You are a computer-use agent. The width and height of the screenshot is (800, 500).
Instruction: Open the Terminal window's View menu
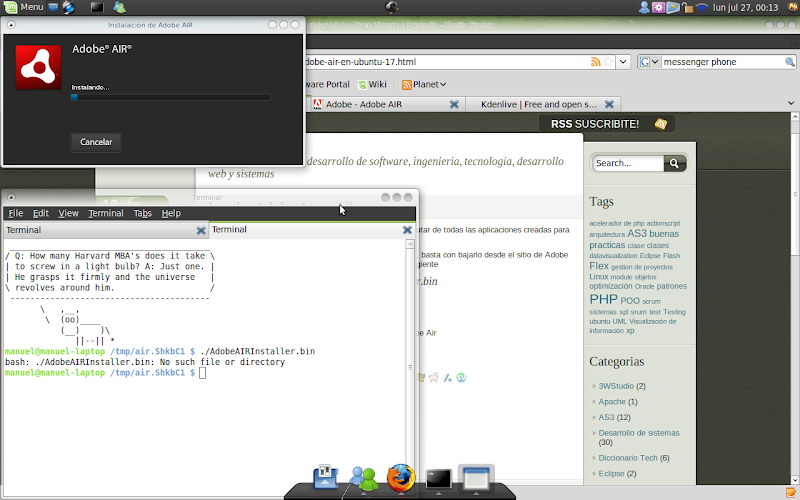[x=68, y=213]
